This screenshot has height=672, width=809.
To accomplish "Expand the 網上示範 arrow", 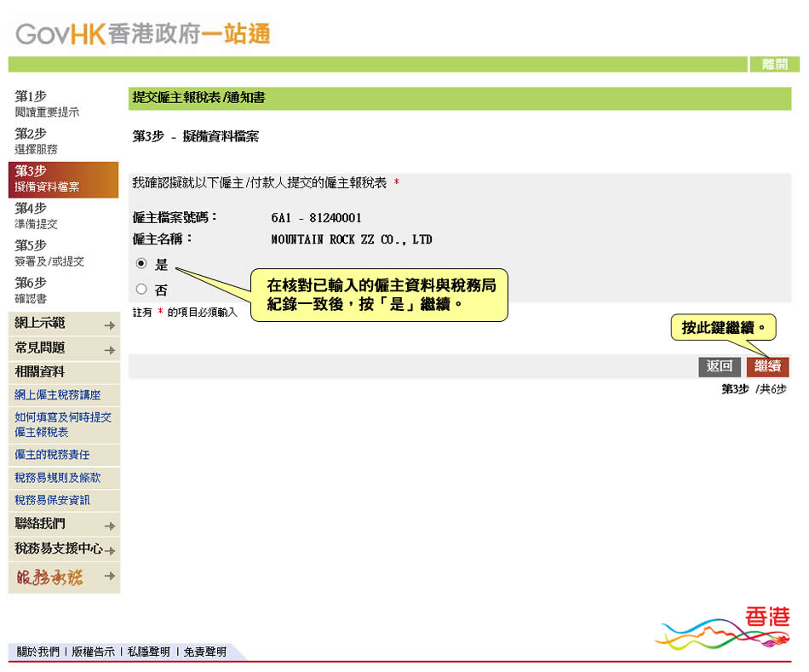I will [109, 325].
